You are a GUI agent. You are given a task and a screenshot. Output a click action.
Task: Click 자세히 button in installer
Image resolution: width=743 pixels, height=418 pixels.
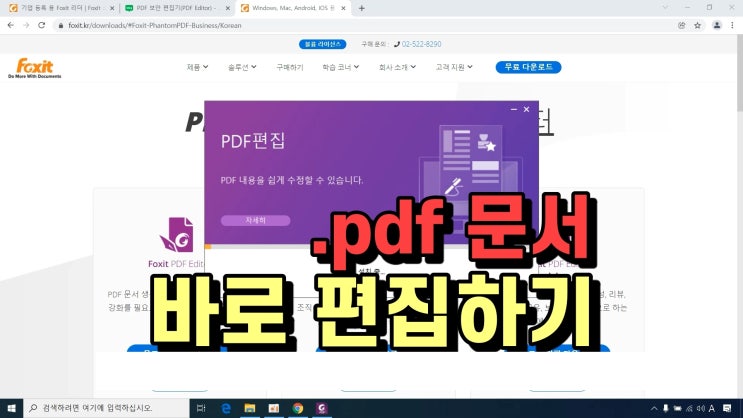click(255, 220)
